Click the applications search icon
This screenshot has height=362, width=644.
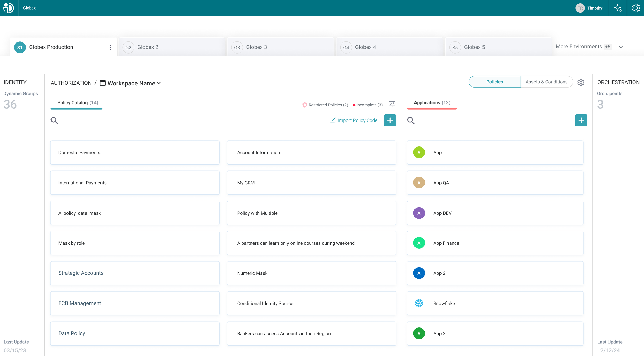[411, 120]
